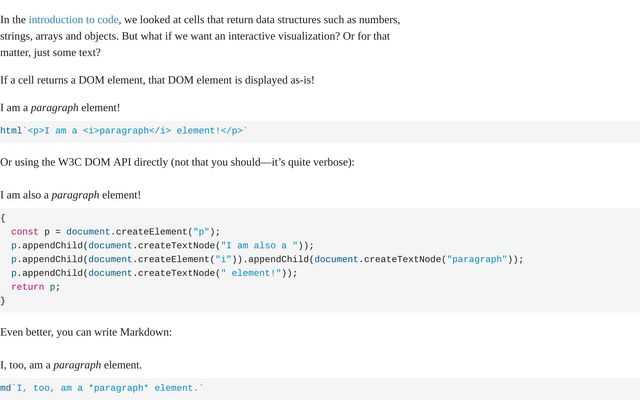Click the "md" tag keyword in the bottom cell

(5, 387)
